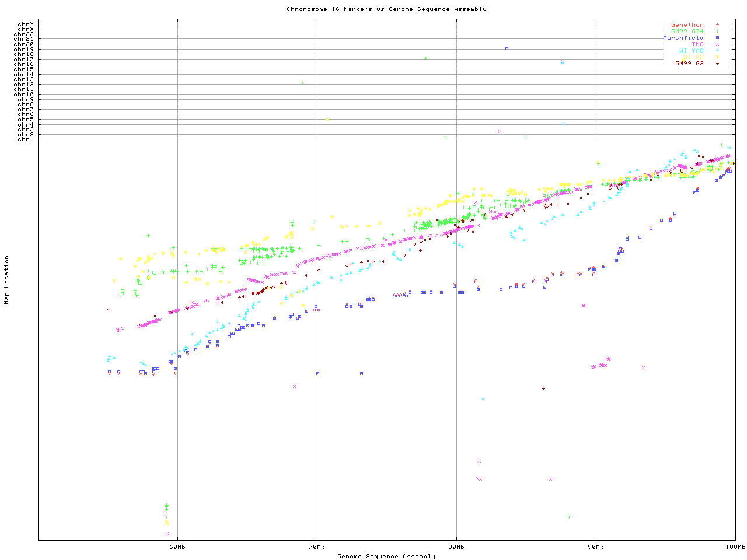Click the TNG magenta cross legend marker

717,44
